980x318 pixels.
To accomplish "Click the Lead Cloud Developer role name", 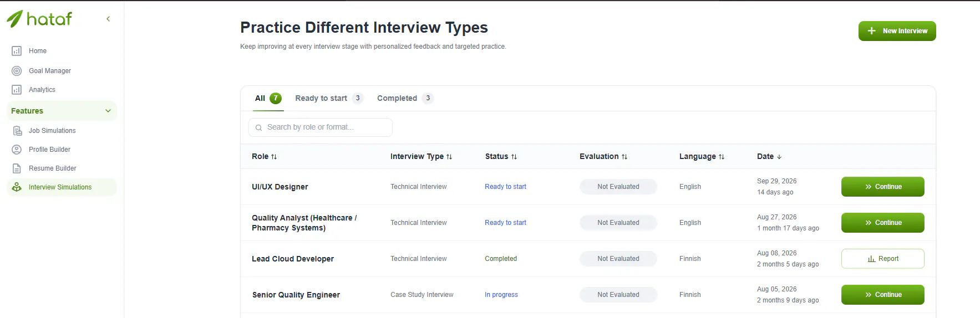I will click(x=293, y=259).
